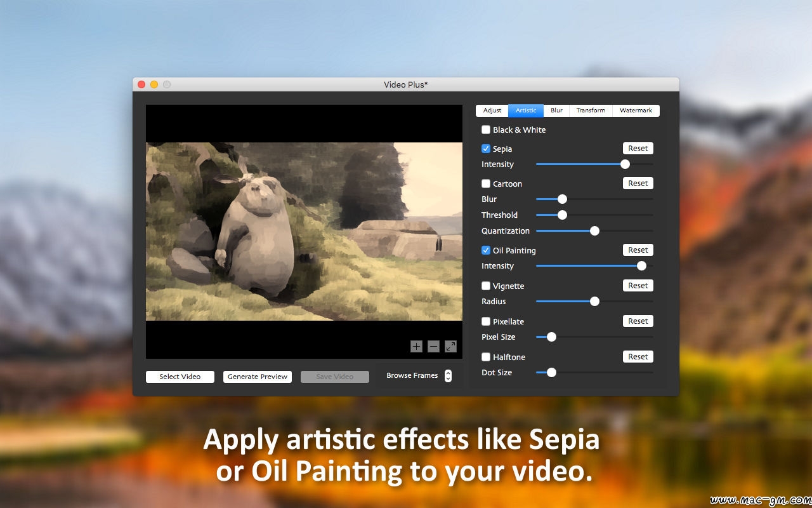Click the Pixel Size slider knob

[551, 337]
